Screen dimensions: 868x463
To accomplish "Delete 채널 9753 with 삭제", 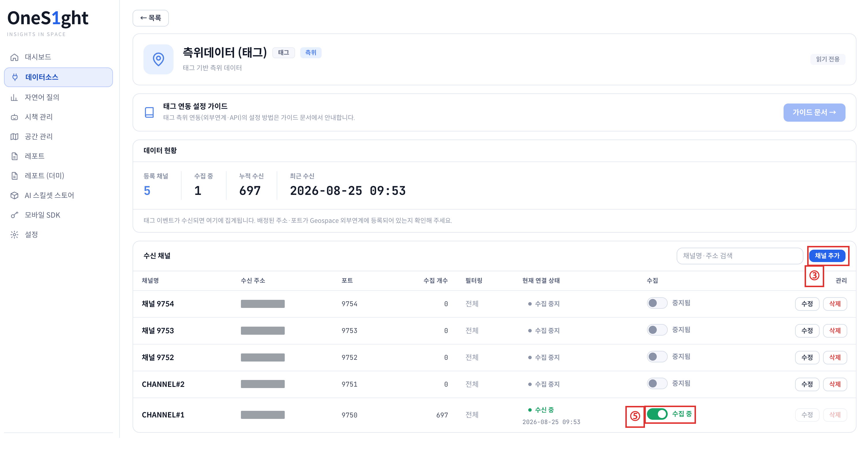I will coord(835,331).
